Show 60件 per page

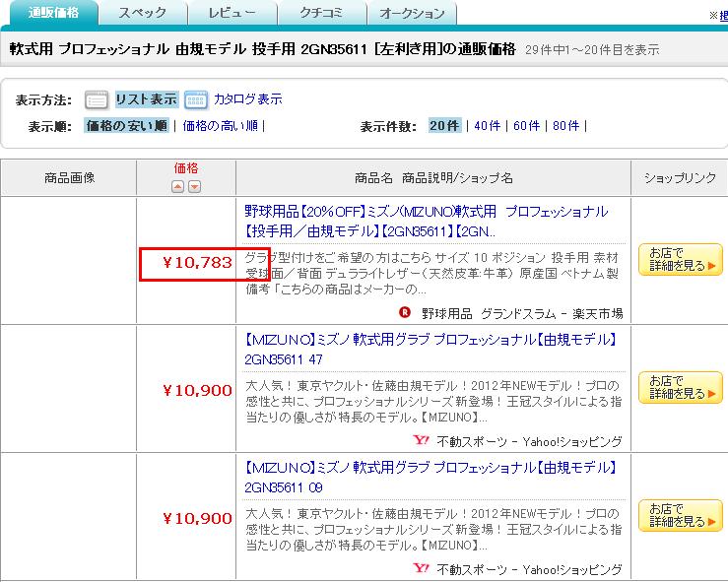(526, 125)
